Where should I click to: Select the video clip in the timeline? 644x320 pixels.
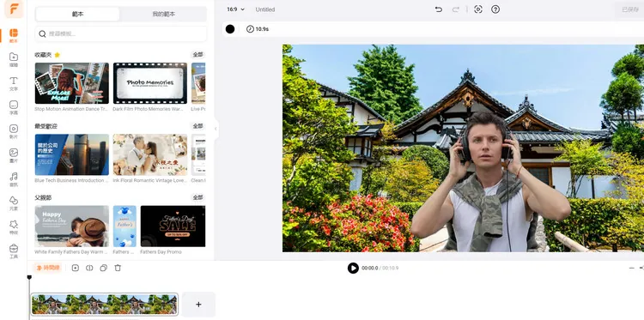(x=104, y=304)
